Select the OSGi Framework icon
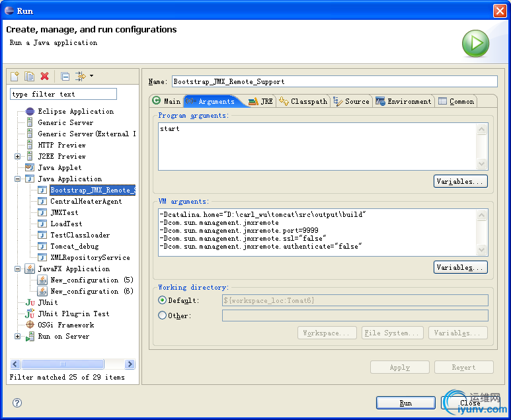 click(x=30, y=325)
